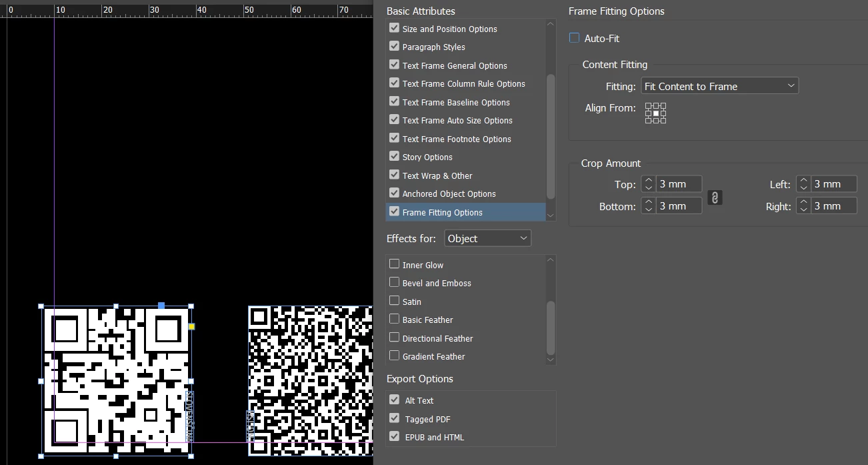Screen dimensions: 868x465
Task: Click the Left crop amount field
Action: click(834, 184)
